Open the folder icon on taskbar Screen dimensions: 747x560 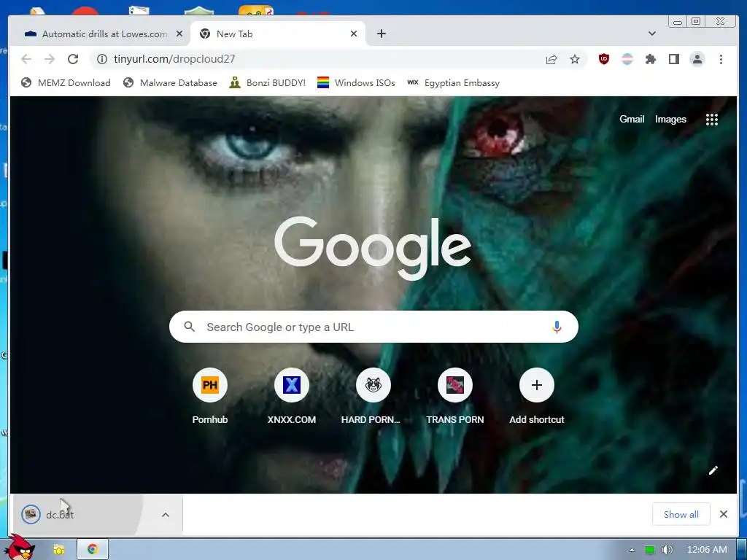tap(59, 550)
